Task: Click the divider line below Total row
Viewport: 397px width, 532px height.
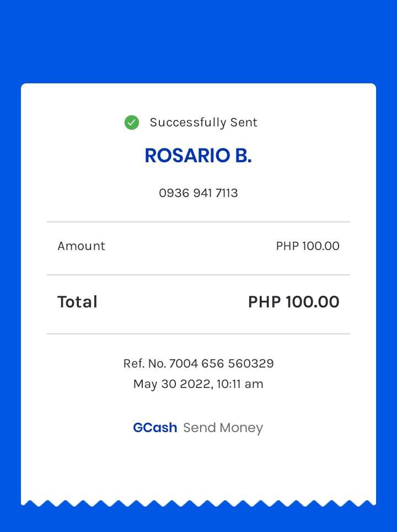Action: 198,334
